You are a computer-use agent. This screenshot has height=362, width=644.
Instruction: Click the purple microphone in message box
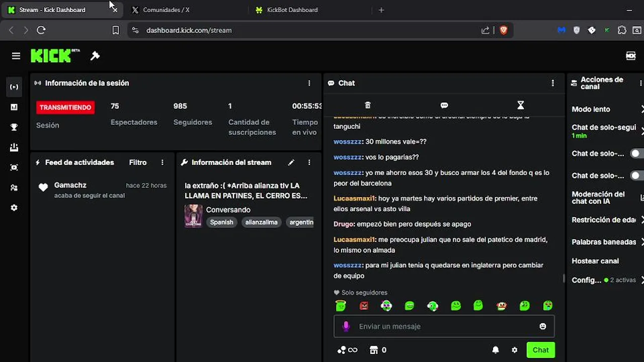click(x=346, y=326)
